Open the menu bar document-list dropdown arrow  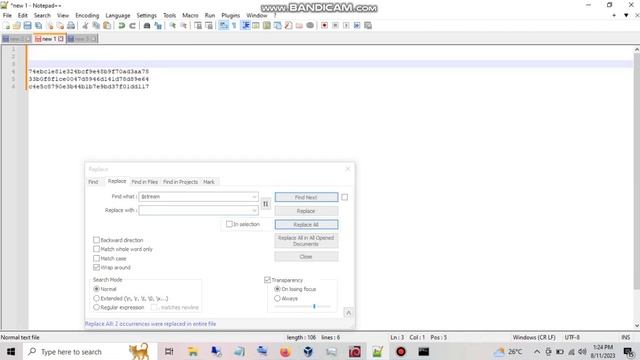626,16
